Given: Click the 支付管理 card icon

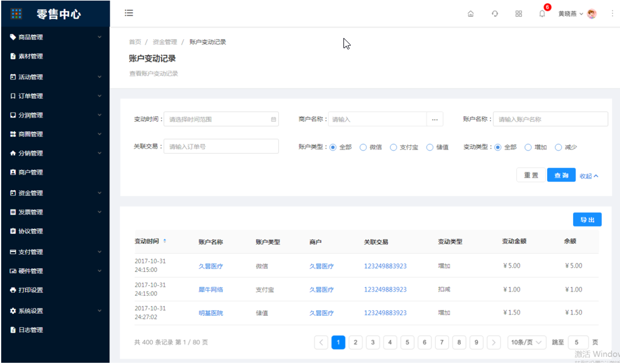Looking at the screenshot, I should 13,252.
